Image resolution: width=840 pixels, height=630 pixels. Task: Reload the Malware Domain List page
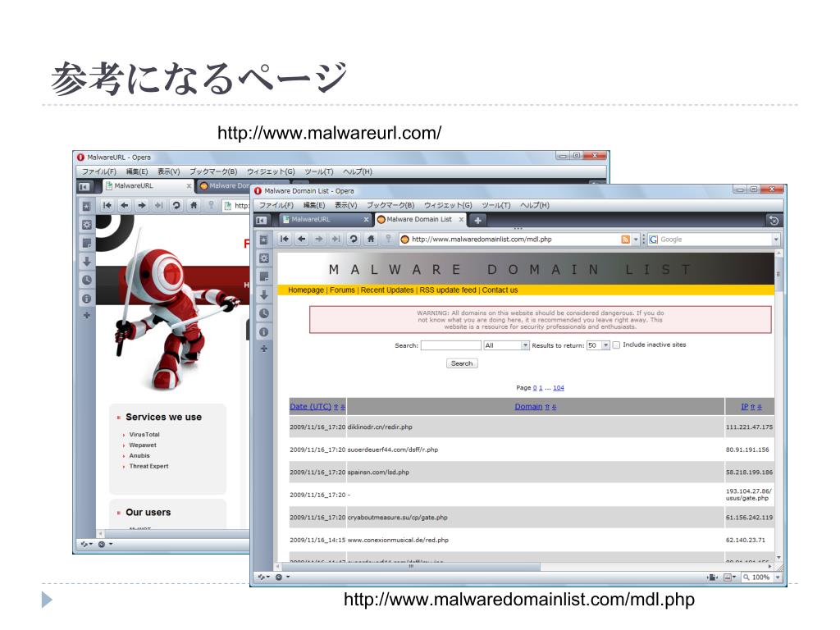point(354,240)
